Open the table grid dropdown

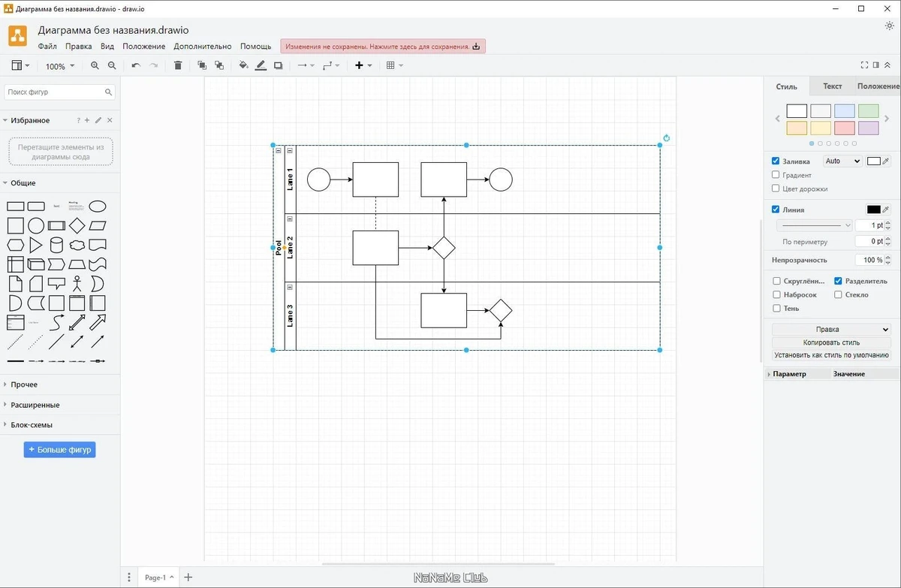pos(394,66)
